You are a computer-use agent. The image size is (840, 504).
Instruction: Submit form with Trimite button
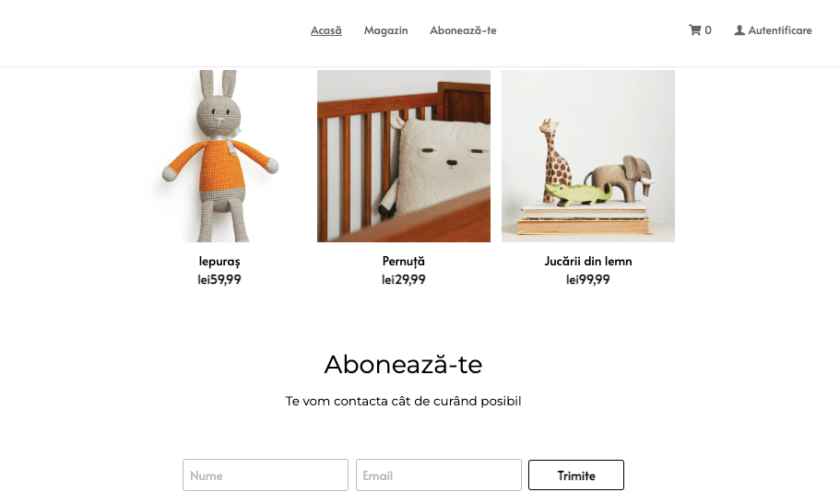coord(576,475)
